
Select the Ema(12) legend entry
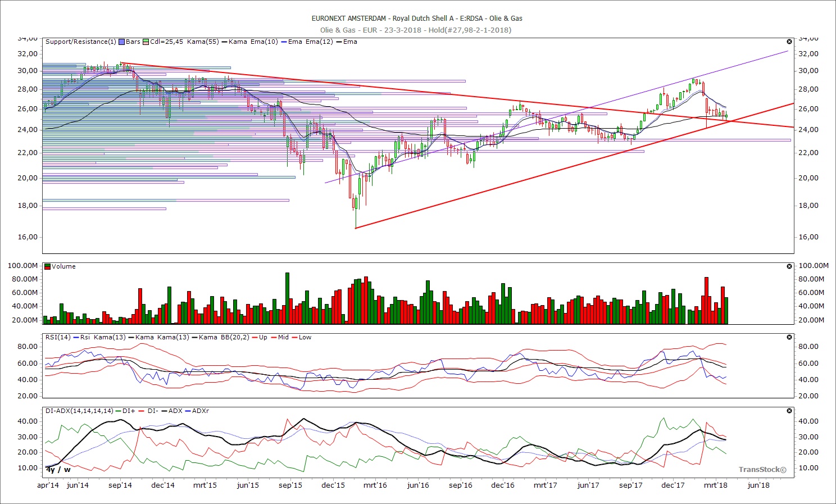(x=319, y=42)
